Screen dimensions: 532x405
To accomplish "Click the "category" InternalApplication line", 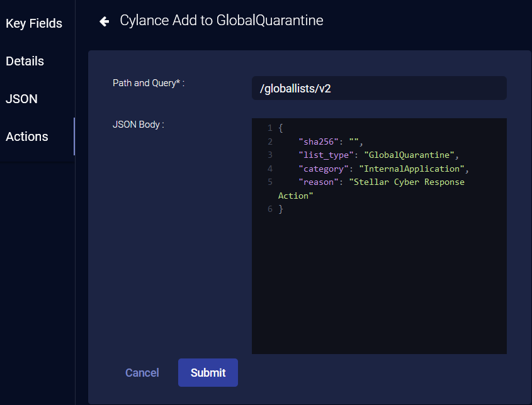I will tap(383, 169).
